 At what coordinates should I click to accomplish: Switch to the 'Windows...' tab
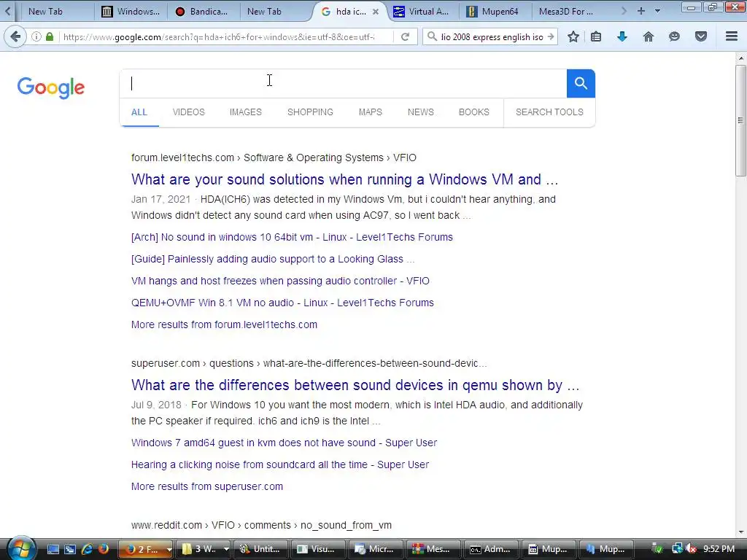click(133, 12)
